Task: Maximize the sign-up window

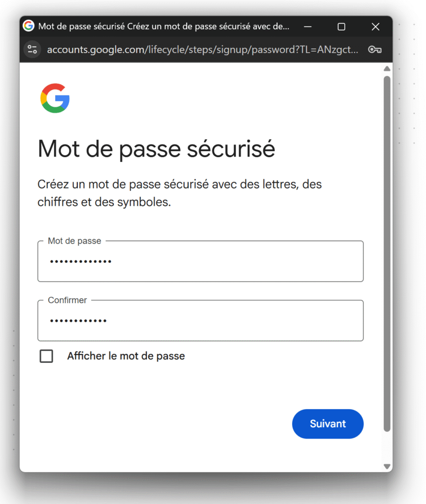Action: click(341, 27)
